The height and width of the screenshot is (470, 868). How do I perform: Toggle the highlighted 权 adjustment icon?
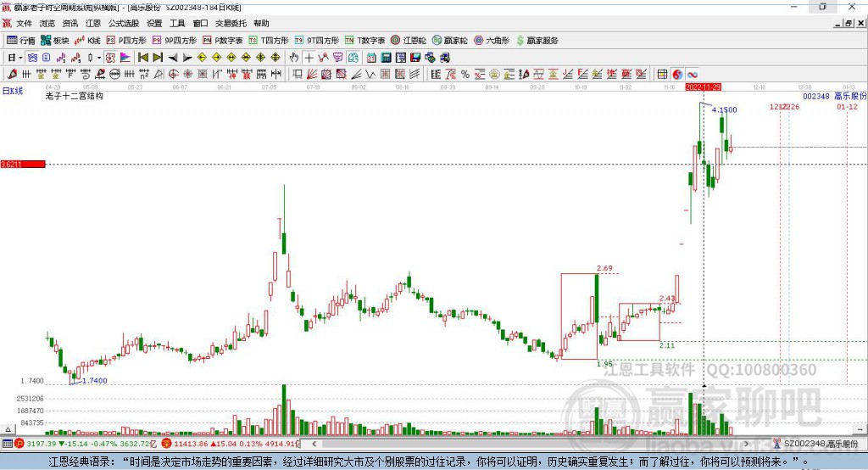pyautogui.click(x=110, y=58)
